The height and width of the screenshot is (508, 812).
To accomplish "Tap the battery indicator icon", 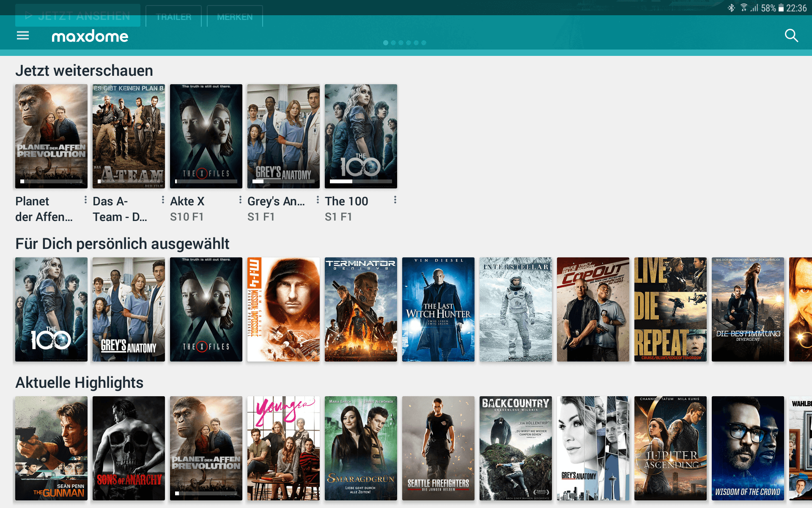I will (781, 8).
